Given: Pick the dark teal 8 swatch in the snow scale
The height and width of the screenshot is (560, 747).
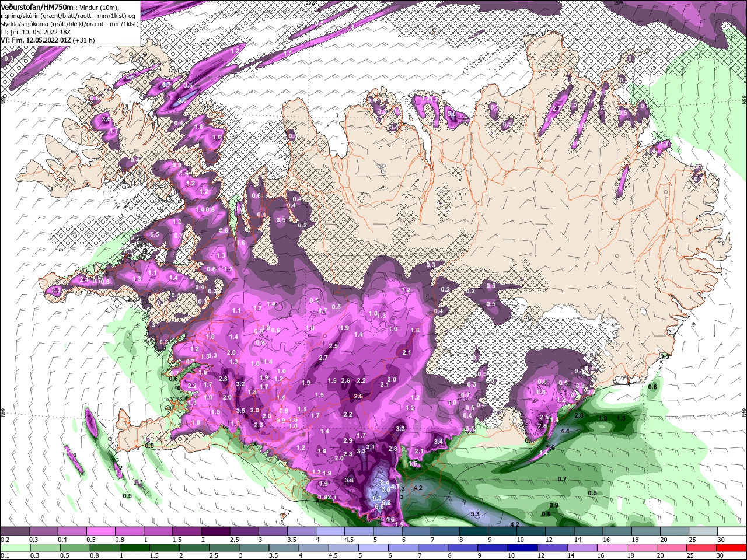Looking at the screenshot, I should 473,531.
